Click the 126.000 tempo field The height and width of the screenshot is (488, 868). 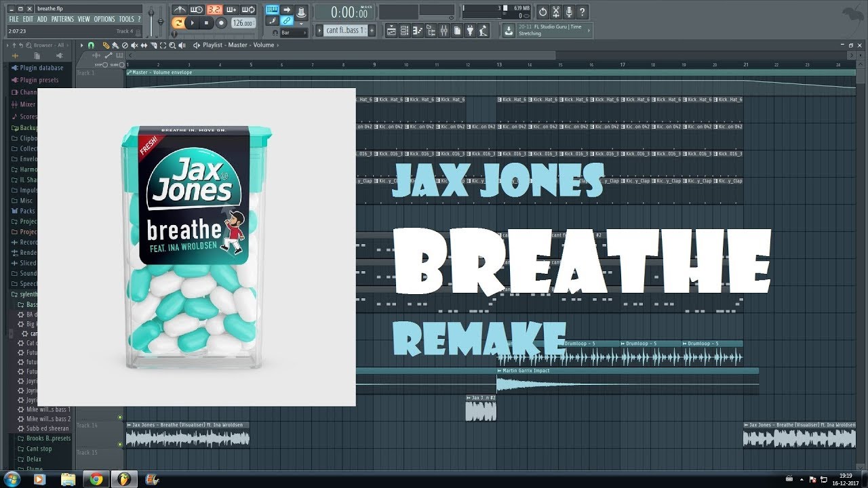click(x=242, y=23)
